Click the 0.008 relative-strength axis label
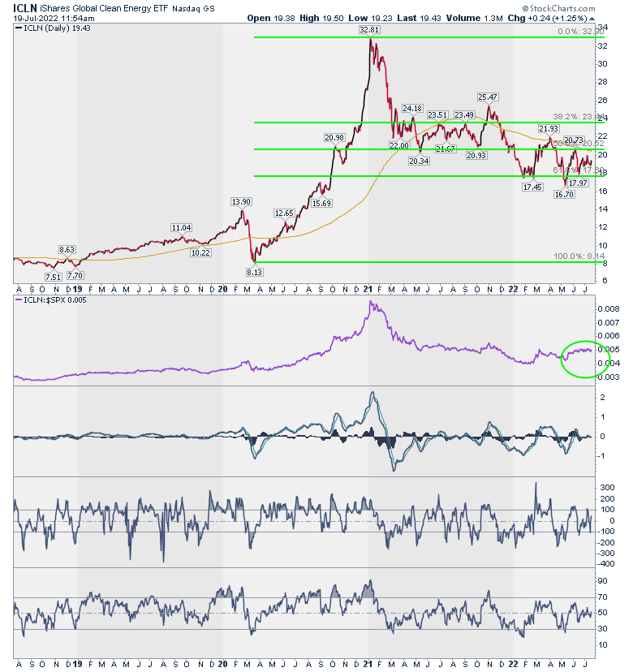633x672 pixels. pyautogui.click(x=609, y=309)
